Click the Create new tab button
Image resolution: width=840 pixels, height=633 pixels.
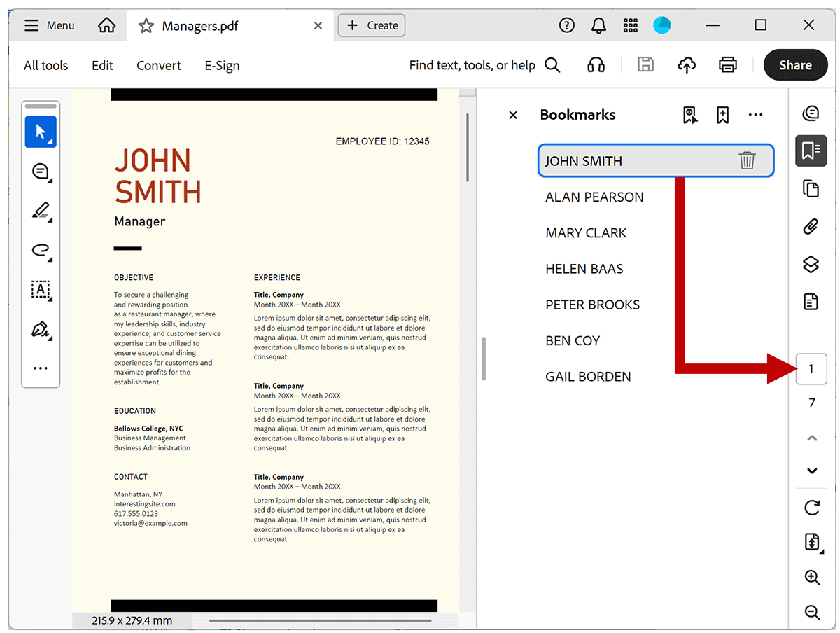click(x=372, y=25)
